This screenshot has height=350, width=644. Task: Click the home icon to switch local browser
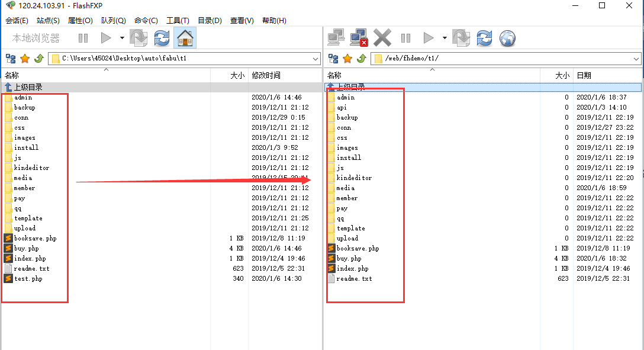(x=185, y=38)
